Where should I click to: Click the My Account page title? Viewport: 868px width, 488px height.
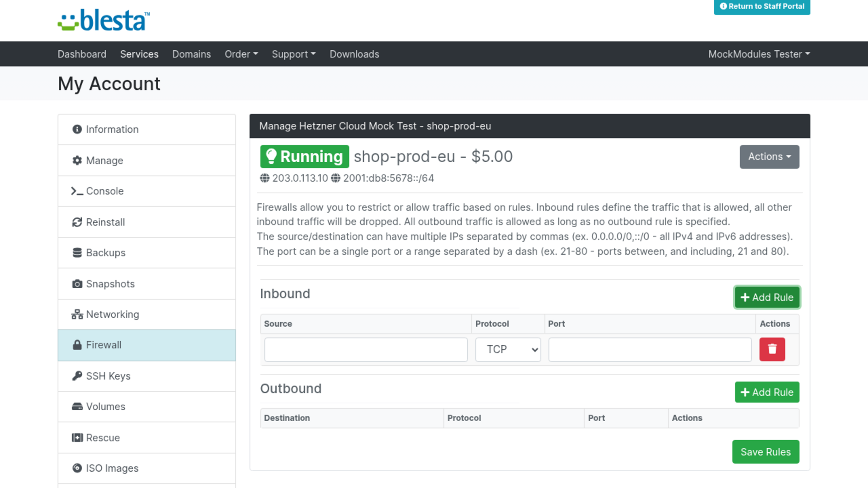pyautogui.click(x=109, y=84)
